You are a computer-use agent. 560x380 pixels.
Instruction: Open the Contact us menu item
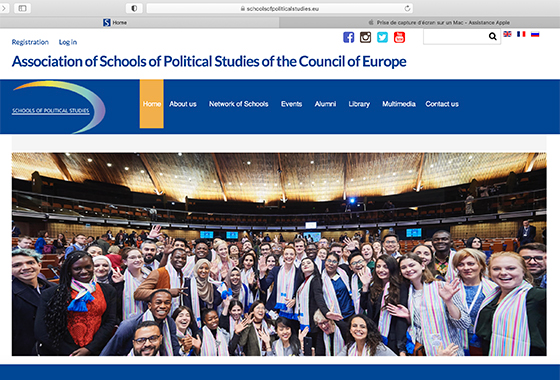442,104
